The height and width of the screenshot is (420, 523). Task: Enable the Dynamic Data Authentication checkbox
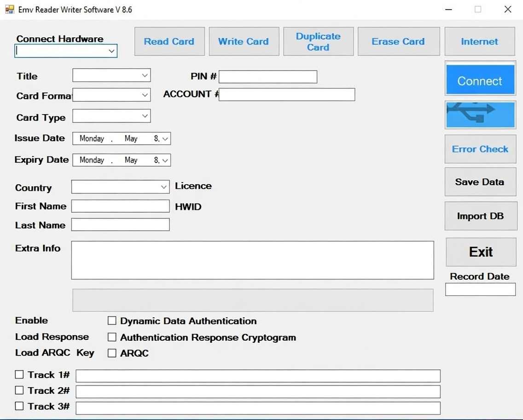click(112, 321)
